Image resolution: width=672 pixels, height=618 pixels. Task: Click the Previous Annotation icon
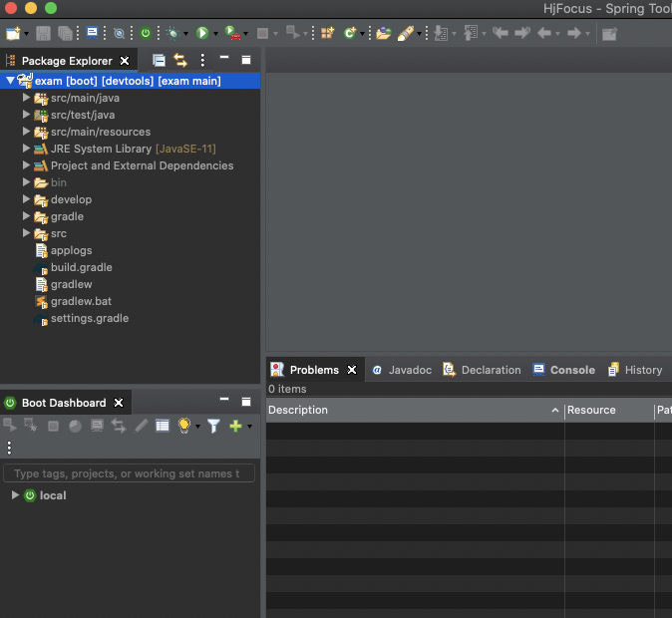[x=471, y=33]
